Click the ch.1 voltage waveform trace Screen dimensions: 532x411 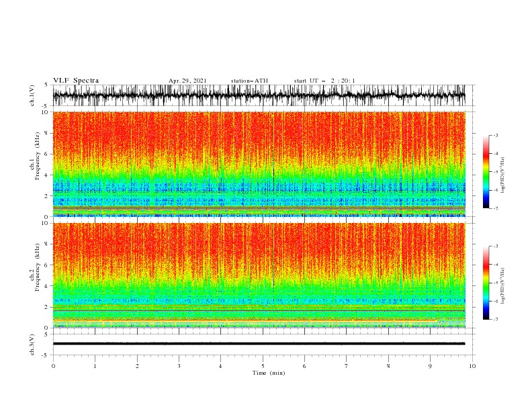coord(259,95)
